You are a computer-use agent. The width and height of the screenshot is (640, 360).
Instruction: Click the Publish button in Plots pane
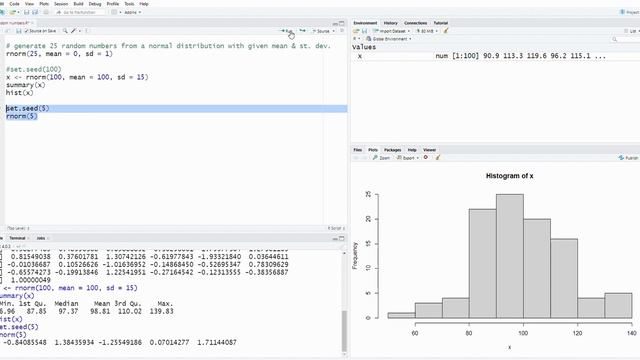click(x=629, y=158)
